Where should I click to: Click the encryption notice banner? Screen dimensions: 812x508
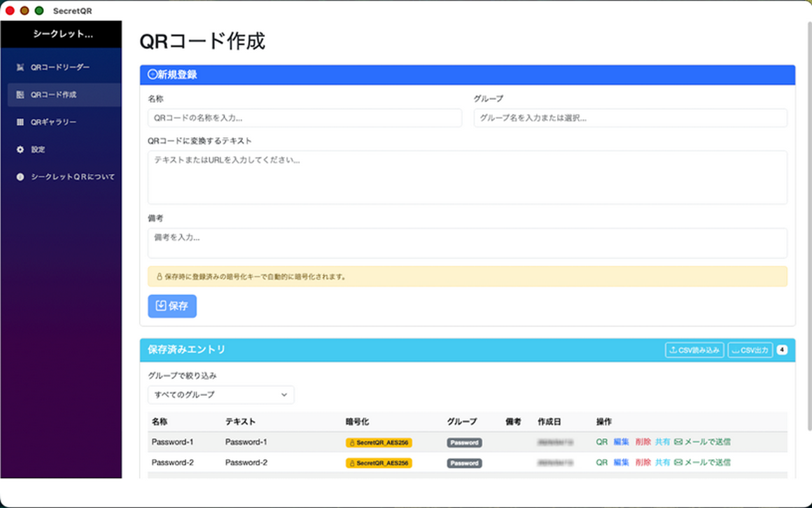click(468, 276)
